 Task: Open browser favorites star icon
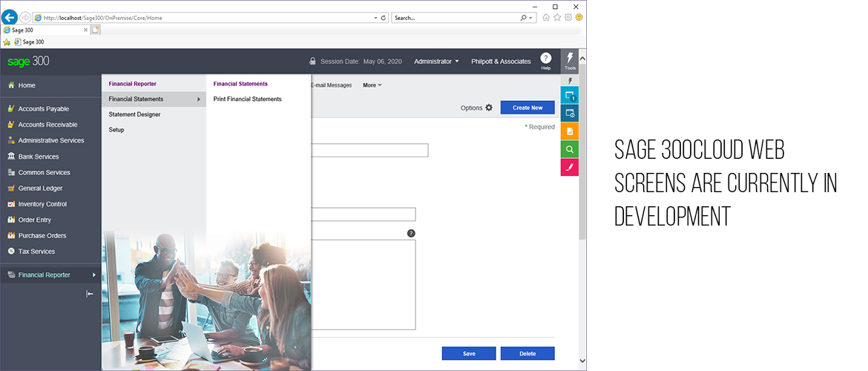[x=557, y=17]
